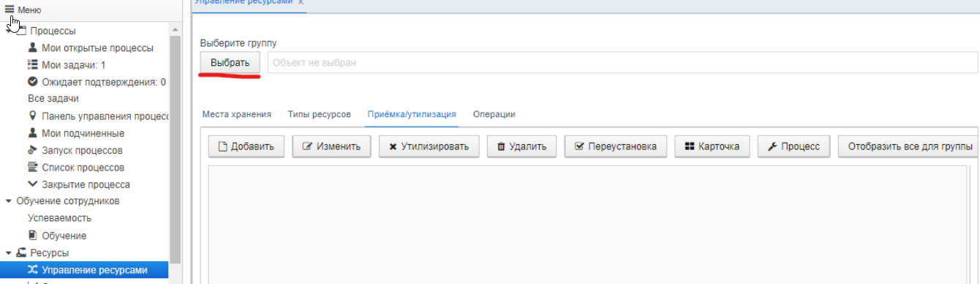This screenshot has width=980, height=284.
Task: Open Мои задачи: 1
Action: pos(73,65)
